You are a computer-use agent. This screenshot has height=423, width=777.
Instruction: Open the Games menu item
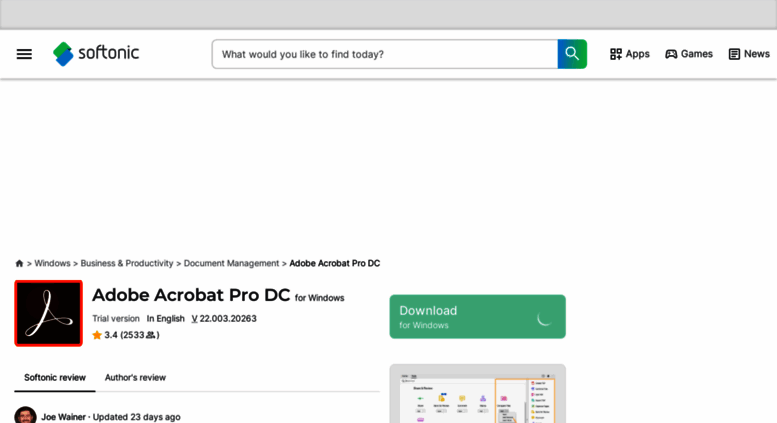689,54
